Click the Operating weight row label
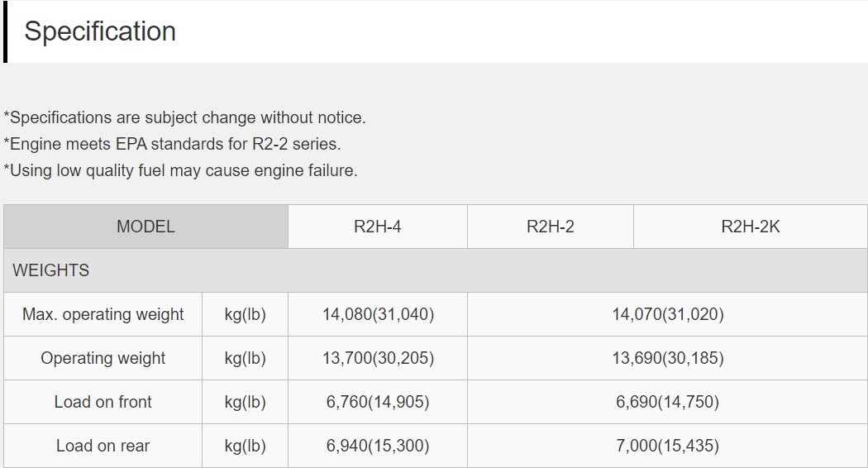 point(103,358)
